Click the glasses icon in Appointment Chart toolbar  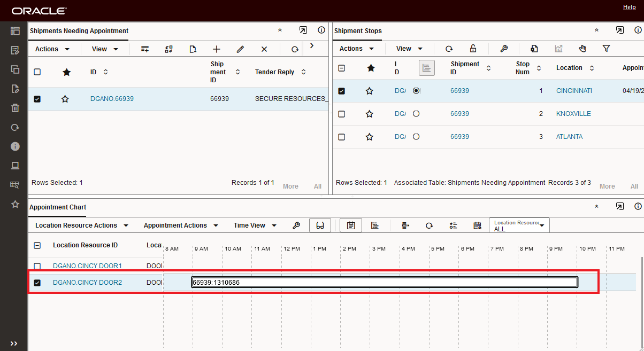point(320,225)
